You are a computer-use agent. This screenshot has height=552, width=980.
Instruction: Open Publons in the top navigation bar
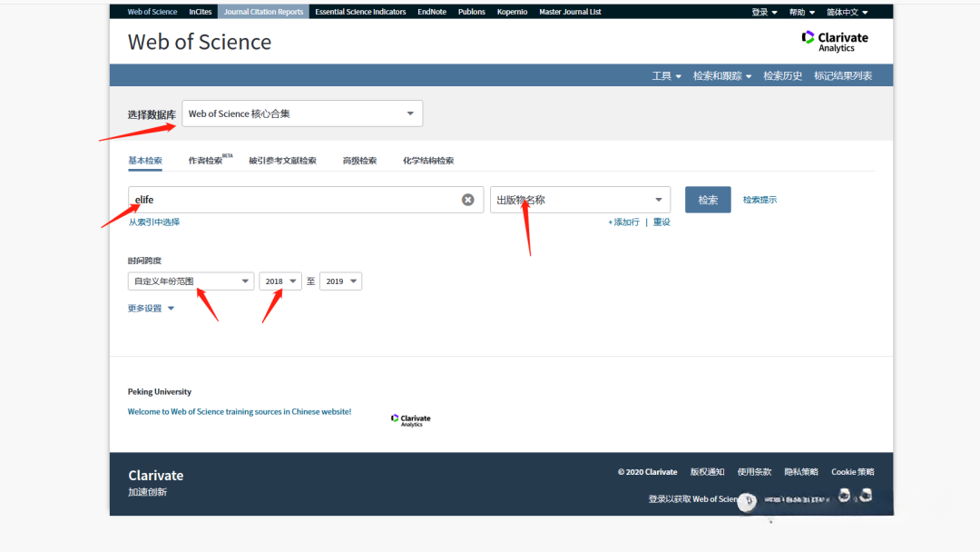pos(471,12)
